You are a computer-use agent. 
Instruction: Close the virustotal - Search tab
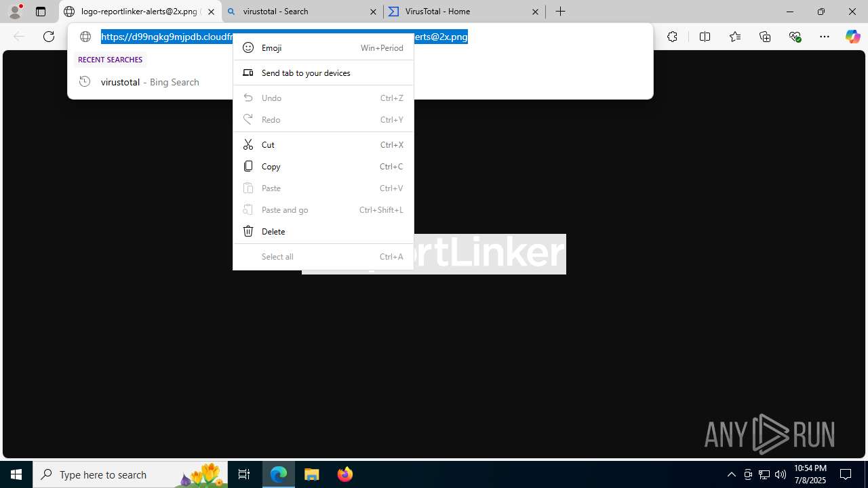click(x=373, y=12)
